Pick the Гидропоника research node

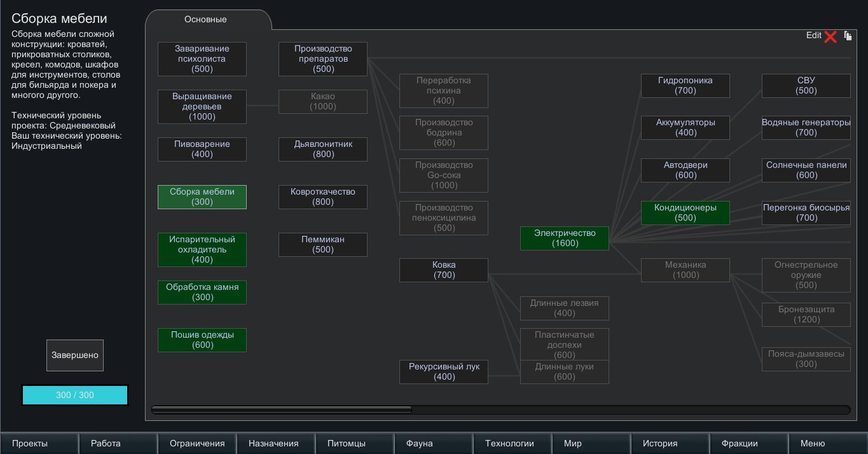point(685,86)
